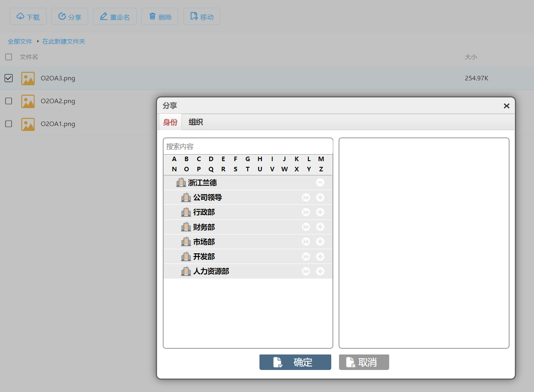Click the 文件名 column header
This screenshot has width=534, height=392.
pyautogui.click(x=29, y=57)
